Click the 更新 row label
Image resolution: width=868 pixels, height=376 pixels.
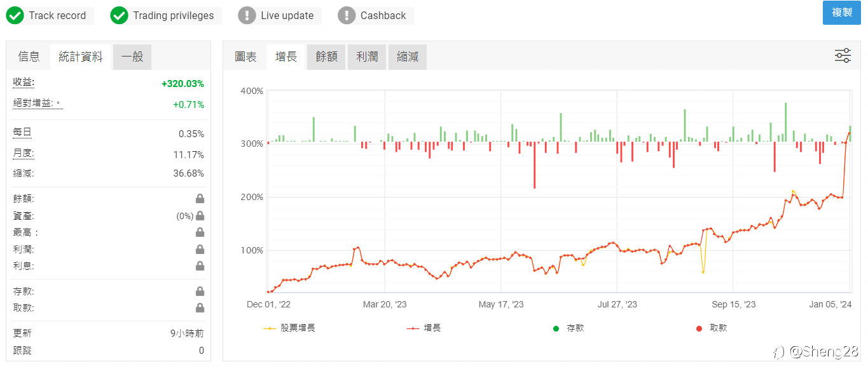pyautogui.click(x=22, y=333)
